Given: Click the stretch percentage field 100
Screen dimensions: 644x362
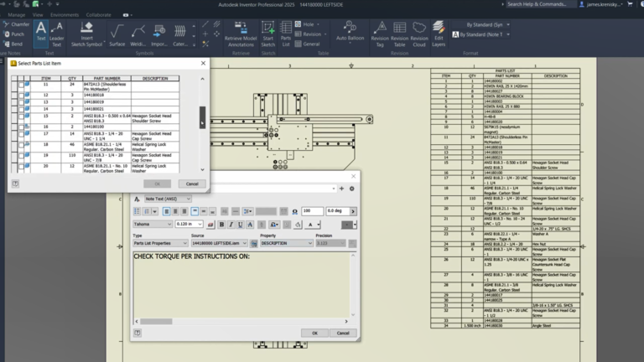Looking at the screenshot, I should coord(312,211).
